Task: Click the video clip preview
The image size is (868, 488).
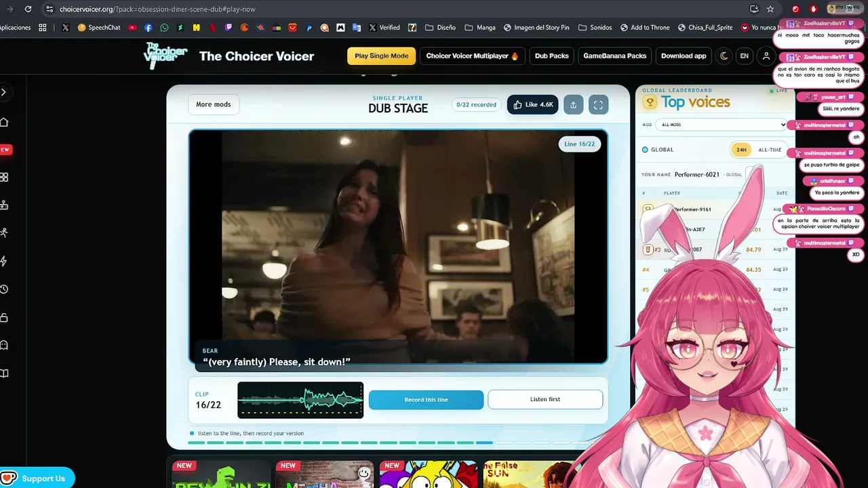Action: pyautogui.click(x=398, y=247)
